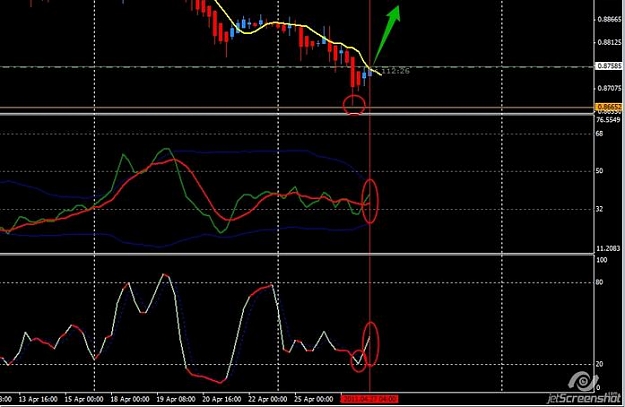Select the current price tag 0.87585
Image resolution: width=625 pixels, height=407 pixels.
coord(609,66)
